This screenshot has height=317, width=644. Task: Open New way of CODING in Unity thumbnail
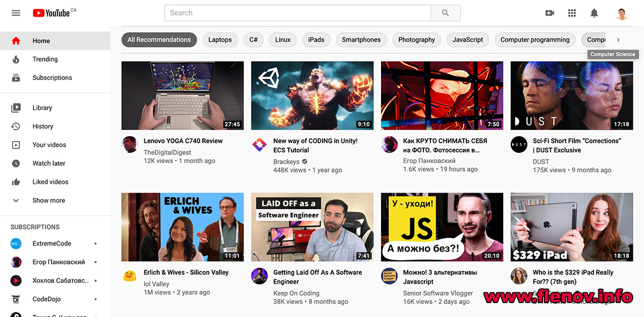click(x=312, y=95)
